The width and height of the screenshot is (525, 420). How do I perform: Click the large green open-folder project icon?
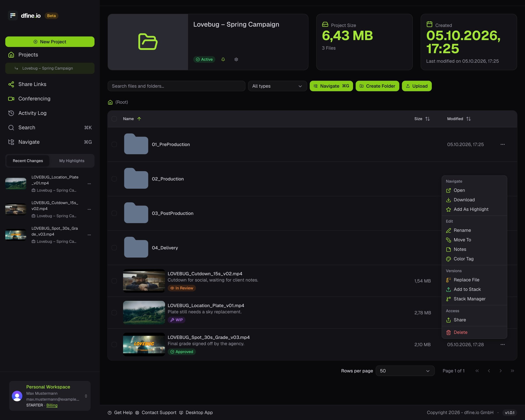point(148,42)
